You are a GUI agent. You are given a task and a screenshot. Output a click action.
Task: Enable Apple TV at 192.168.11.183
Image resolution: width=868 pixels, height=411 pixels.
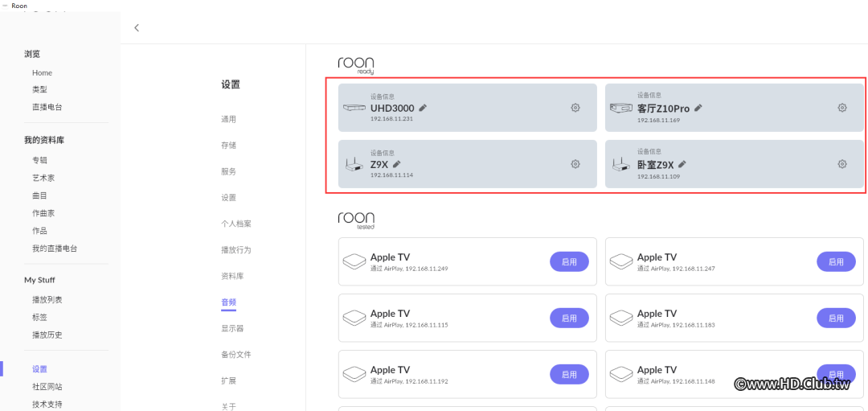tap(836, 318)
